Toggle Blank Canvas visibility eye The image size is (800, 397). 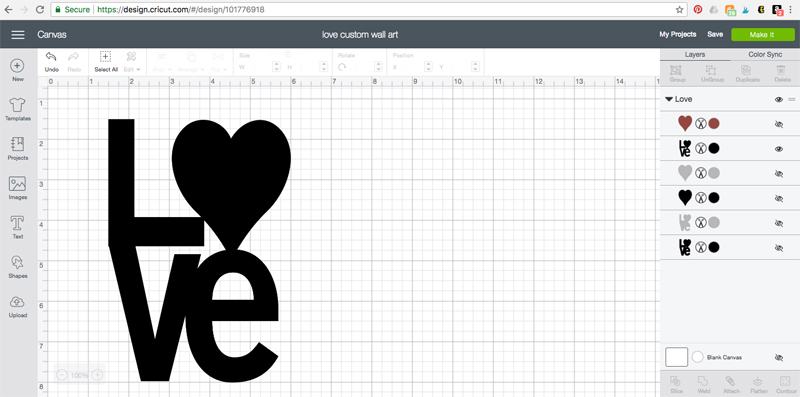tap(779, 357)
